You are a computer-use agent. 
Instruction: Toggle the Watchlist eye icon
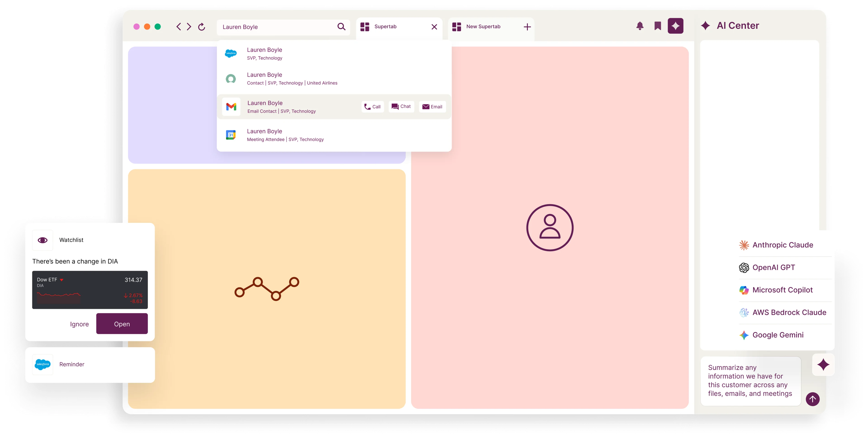coord(42,240)
